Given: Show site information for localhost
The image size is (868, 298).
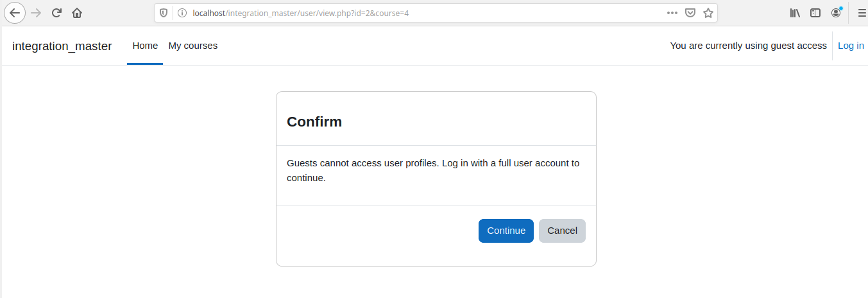Looking at the screenshot, I should click(182, 13).
